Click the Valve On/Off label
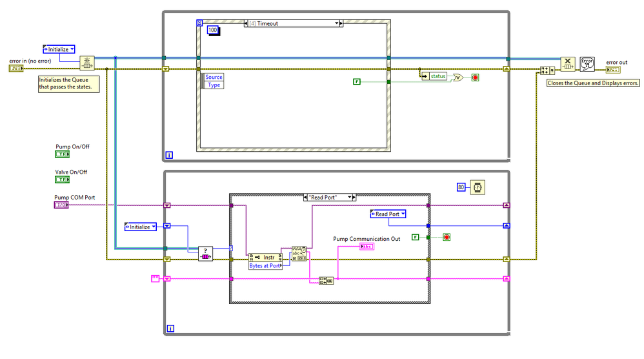The image size is (644, 359). 71,172
